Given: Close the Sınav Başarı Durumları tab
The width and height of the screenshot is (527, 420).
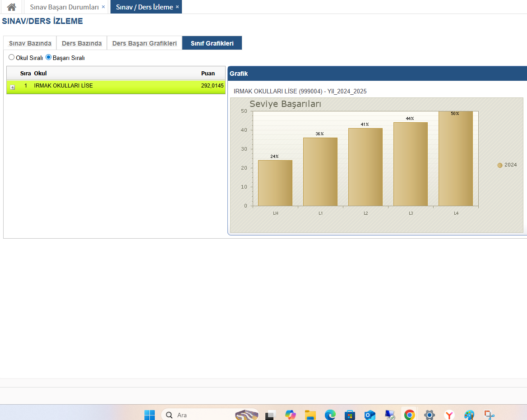Looking at the screenshot, I should 103,7.
